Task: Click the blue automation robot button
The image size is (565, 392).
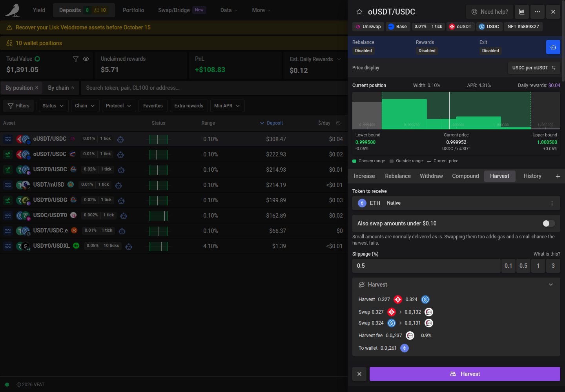Action: coord(553,47)
